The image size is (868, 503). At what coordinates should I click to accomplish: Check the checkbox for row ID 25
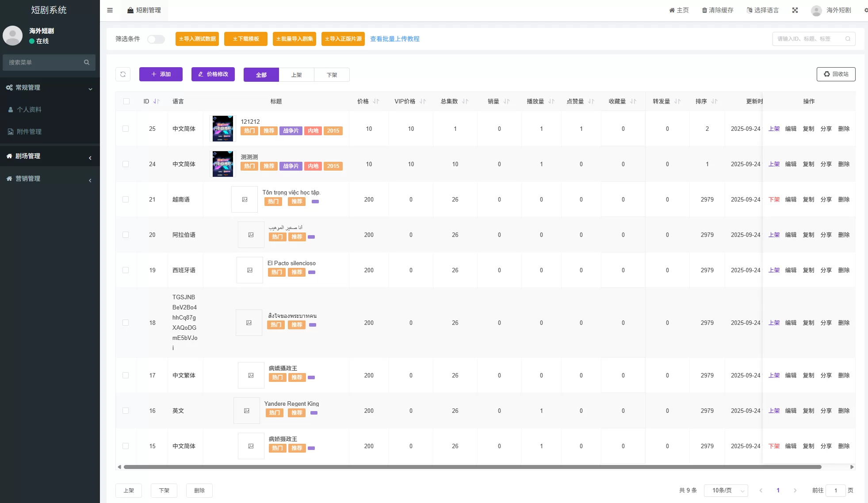pyautogui.click(x=126, y=129)
